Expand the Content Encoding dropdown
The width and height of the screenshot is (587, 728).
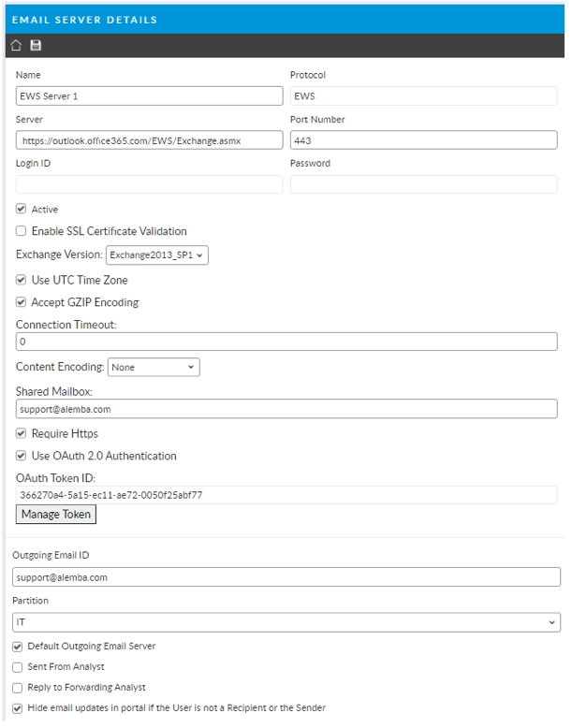tap(154, 368)
